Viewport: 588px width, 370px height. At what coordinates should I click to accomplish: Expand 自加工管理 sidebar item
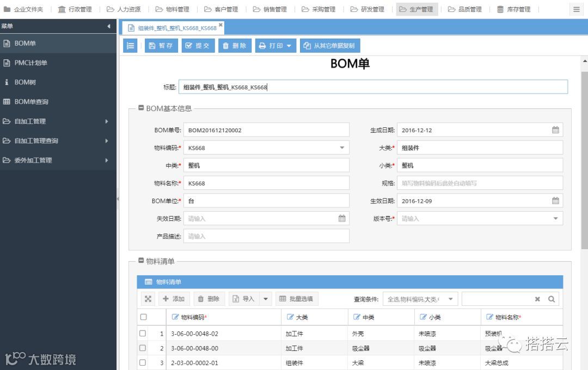coord(58,121)
